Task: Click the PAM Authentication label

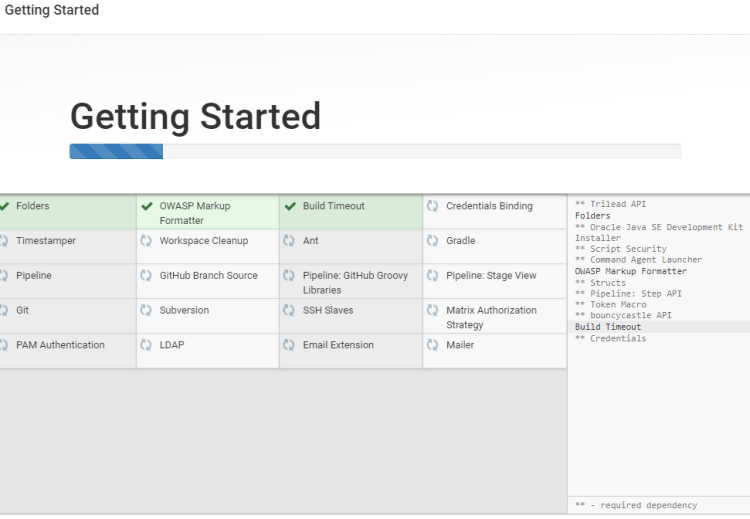Action: 60,345
